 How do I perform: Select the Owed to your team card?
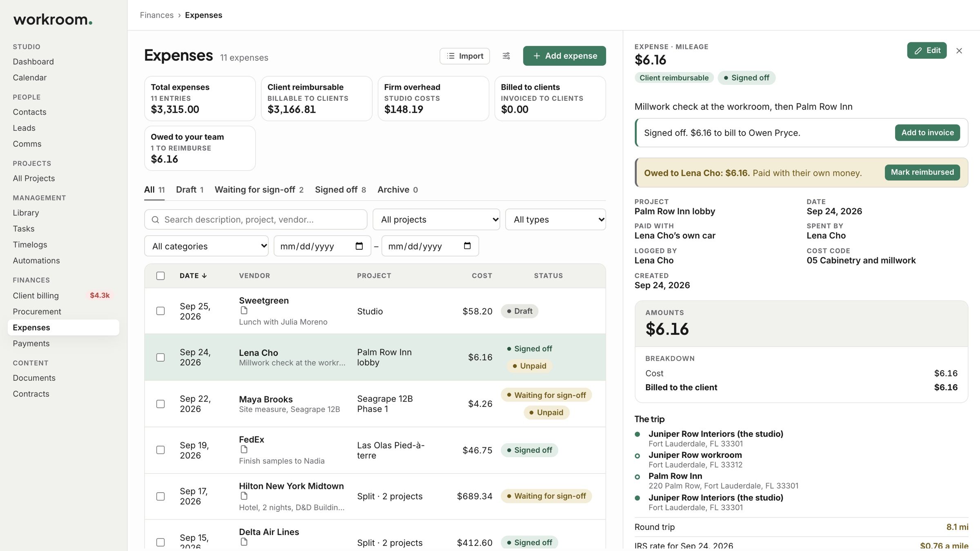200,148
